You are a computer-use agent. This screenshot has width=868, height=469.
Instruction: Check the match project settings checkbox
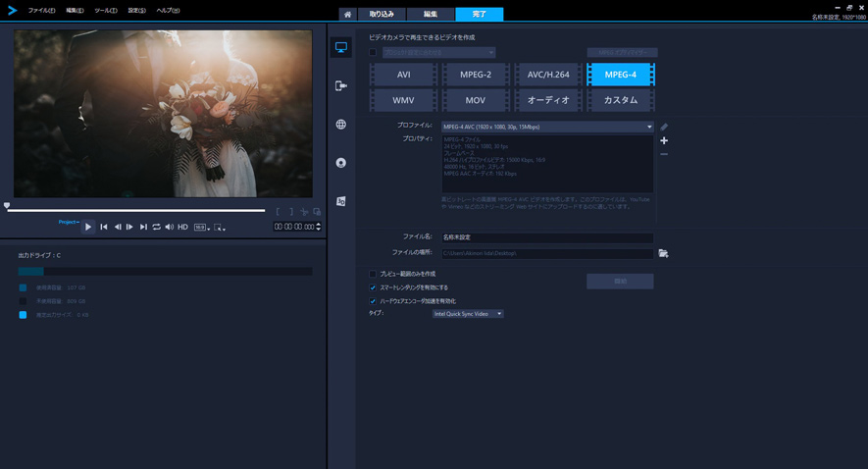pos(373,53)
